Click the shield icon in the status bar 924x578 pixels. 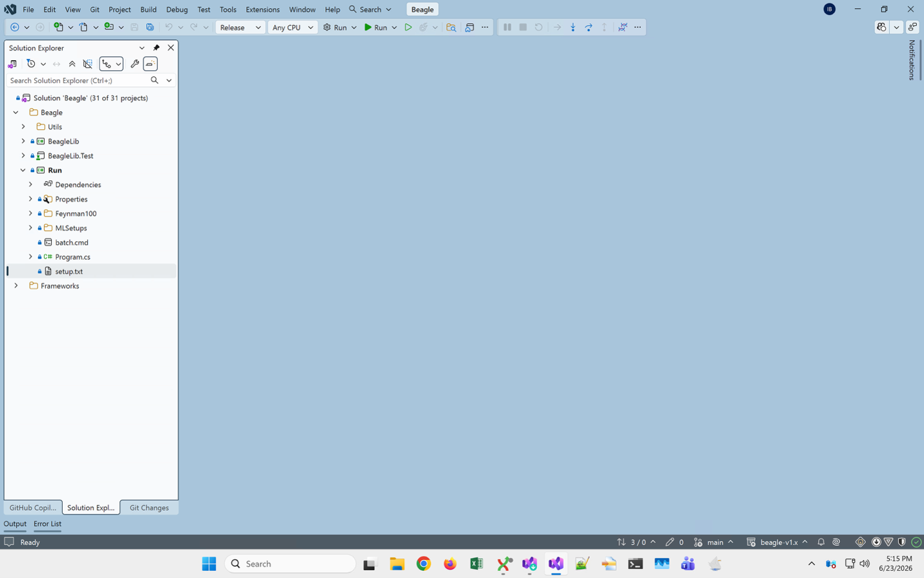click(x=902, y=542)
